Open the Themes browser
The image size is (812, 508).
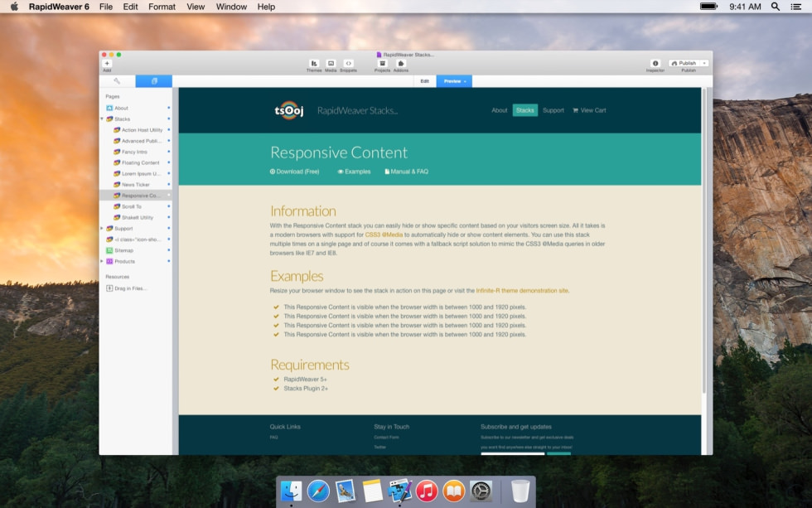coord(314,63)
